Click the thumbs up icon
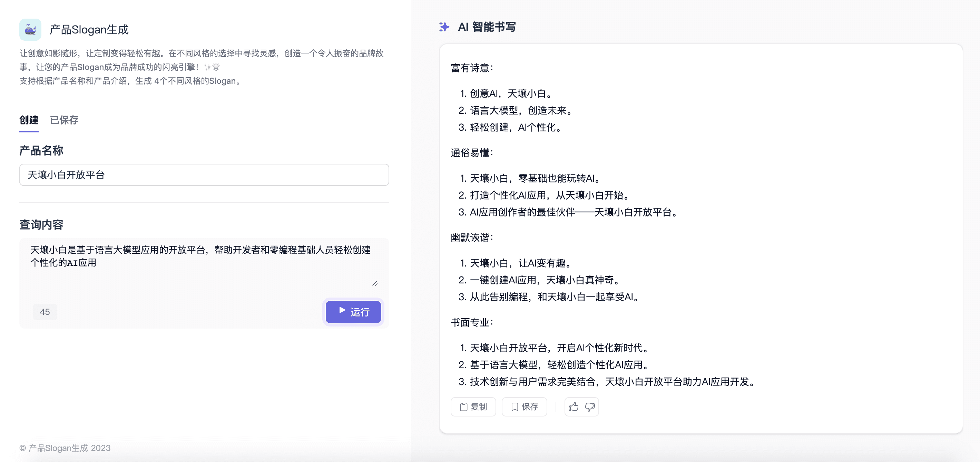Screen dimensions: 980x462 tap(573, 407)
